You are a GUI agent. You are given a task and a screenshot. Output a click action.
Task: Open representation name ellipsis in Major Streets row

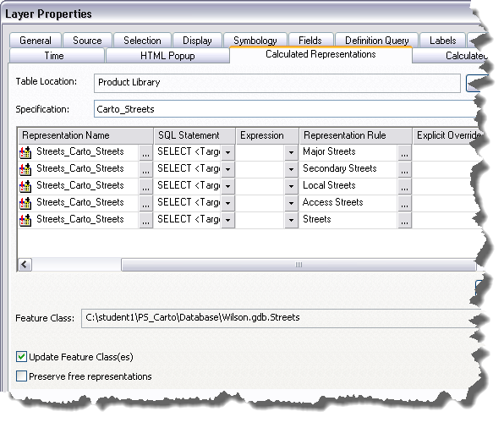(145, 153)
